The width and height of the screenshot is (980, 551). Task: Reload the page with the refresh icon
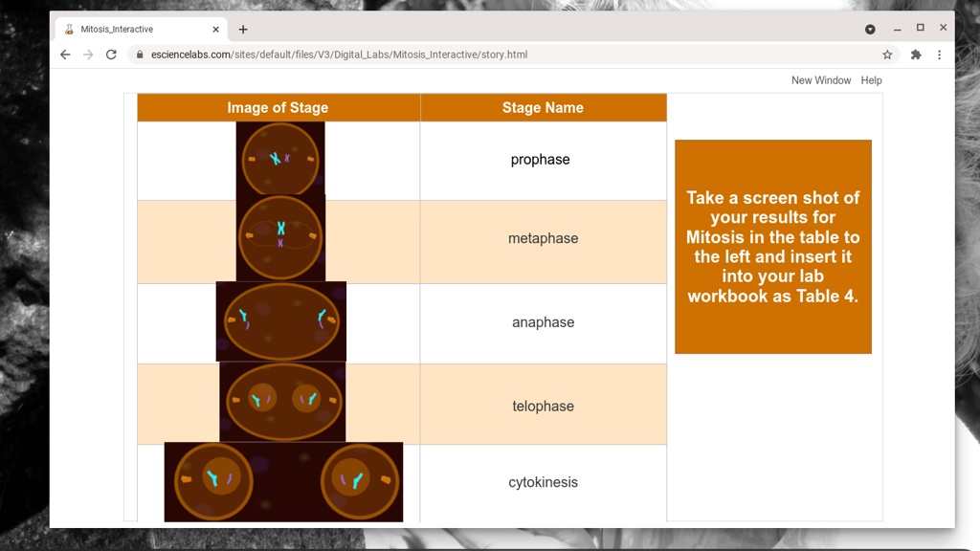pyautogui.click(x=111, y=55)
